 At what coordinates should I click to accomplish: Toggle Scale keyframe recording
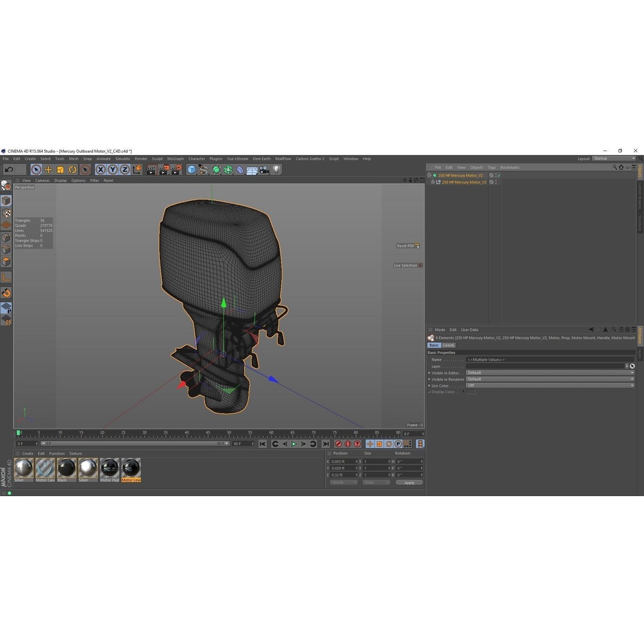pos(379,444)
